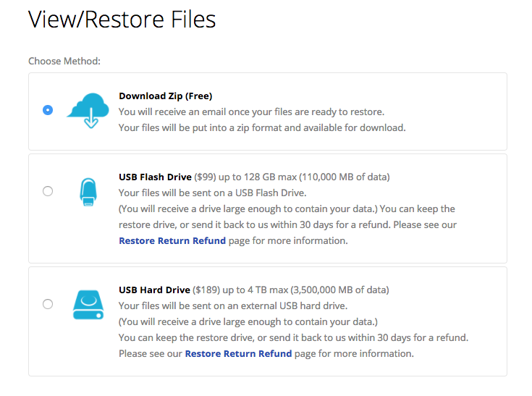
Task: Click "sent on a USB Flash Drive" line
Action: click(x=212, y=193)
